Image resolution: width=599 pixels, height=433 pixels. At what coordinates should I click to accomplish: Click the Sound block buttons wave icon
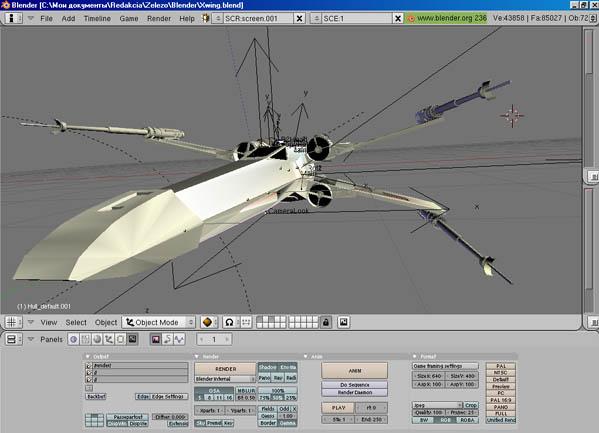tap(180, 339)
